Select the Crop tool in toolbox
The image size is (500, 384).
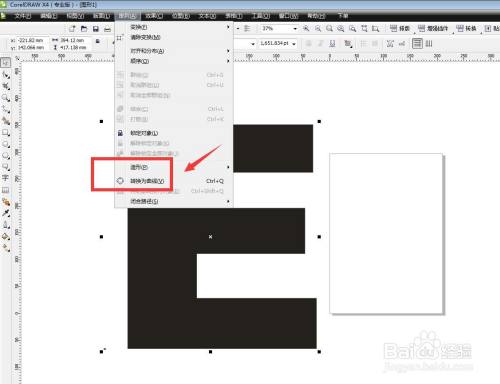(x=6, y=87)
